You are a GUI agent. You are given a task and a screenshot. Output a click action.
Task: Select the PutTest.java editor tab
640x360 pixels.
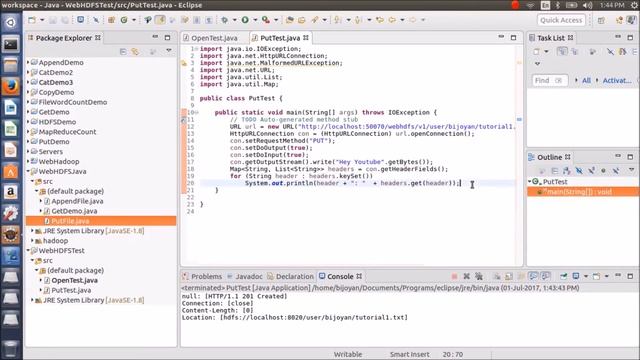(280, 38)
